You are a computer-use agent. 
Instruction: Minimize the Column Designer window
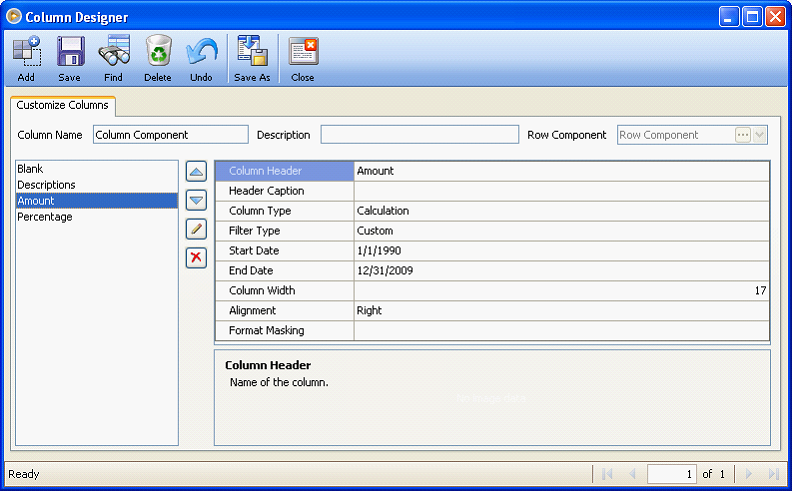coord(728,17)
